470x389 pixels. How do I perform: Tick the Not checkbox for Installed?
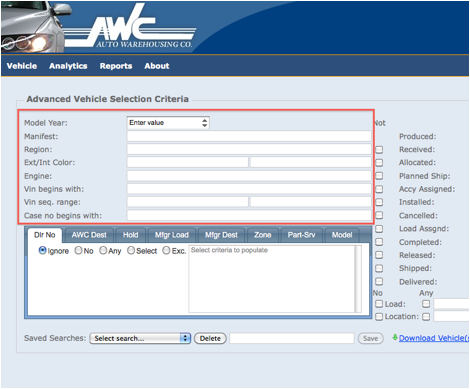(379, 202)
